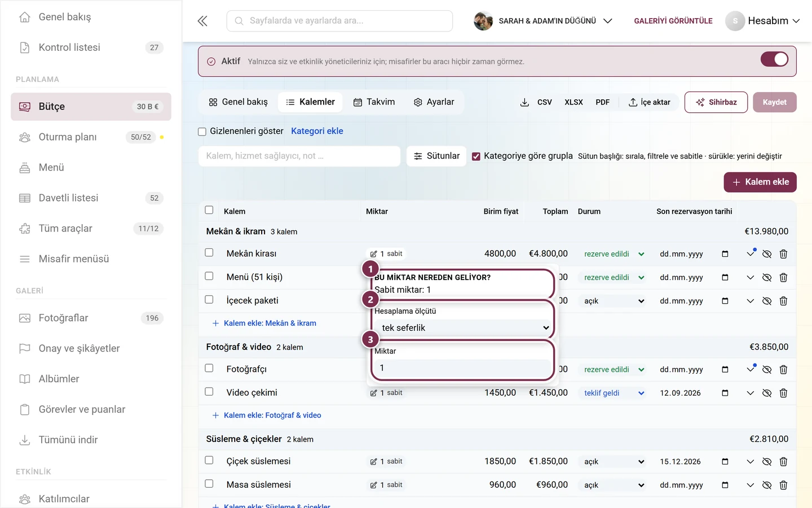Viewport: 812px width, 508px height.
Task: Click the download icon before CSV
Action: pyautogui.click(x=524, y=102)
